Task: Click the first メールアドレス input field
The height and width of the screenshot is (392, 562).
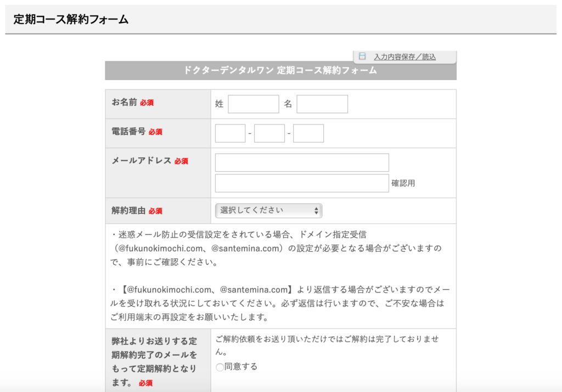Action: coord(302,162)
